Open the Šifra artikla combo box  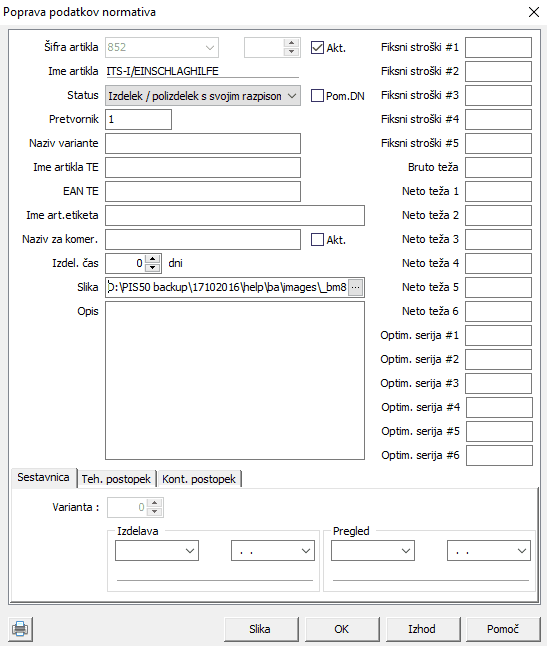[x=162, y=47]
